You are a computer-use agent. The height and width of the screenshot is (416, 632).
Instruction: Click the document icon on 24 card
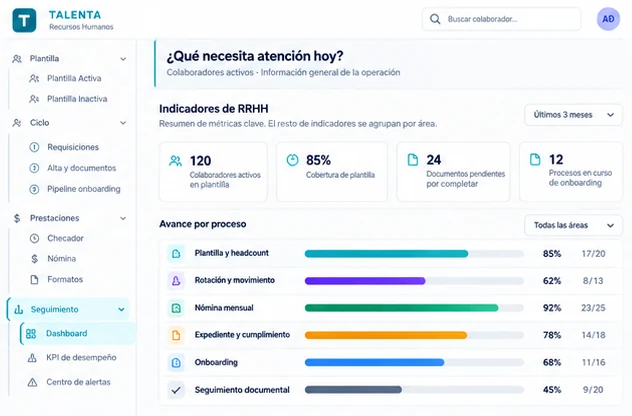click(x=413, y=160)
